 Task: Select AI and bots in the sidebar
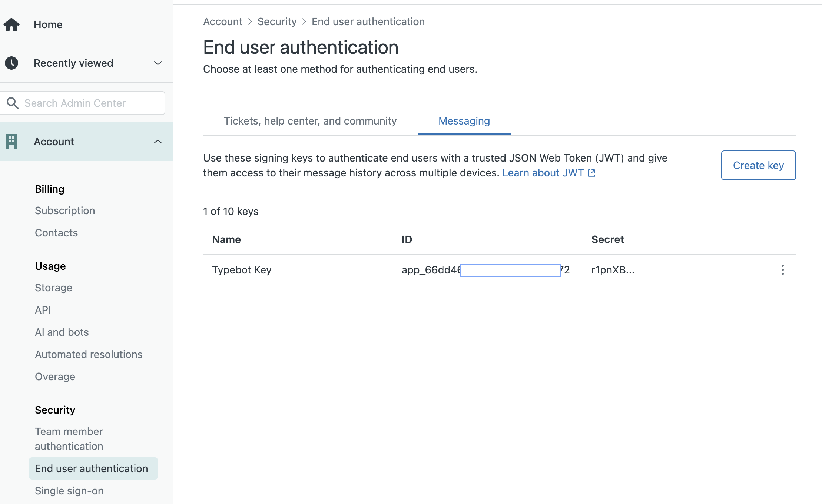click(x=62, y=332)
